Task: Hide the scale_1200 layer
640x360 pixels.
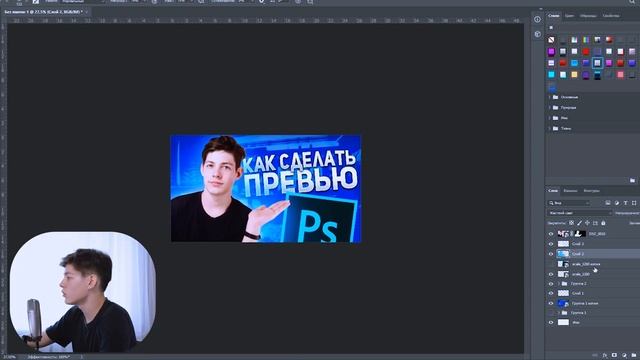Action: pos(551,274)
